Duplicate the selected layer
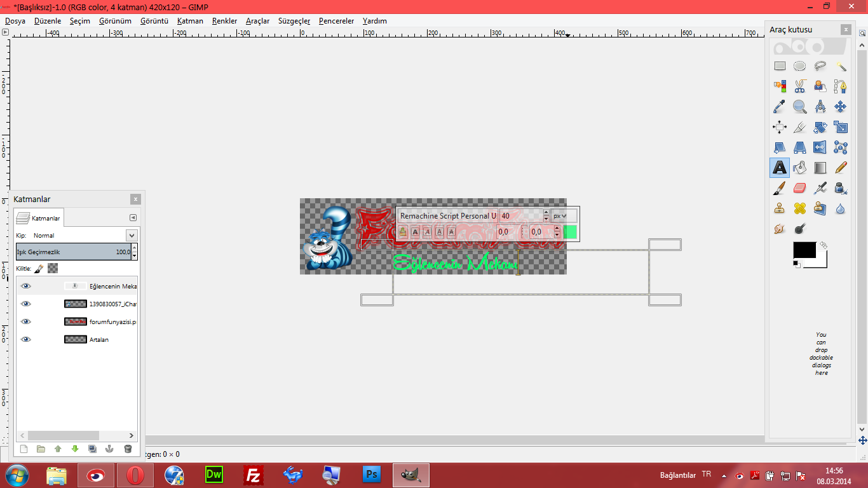 [92, 449]
